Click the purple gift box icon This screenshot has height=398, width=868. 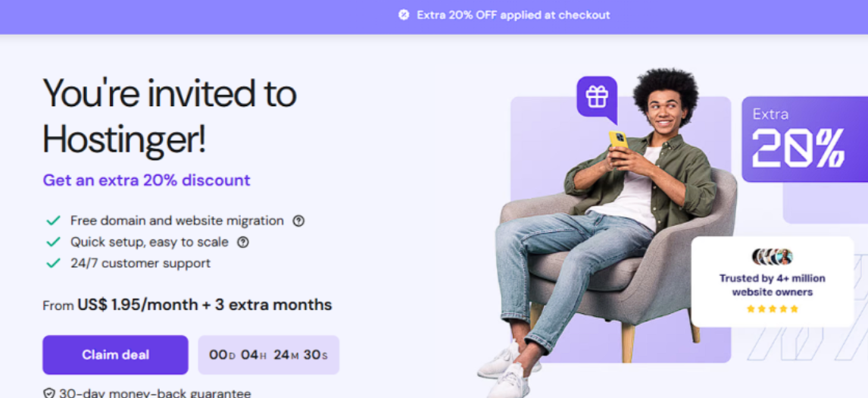tap(597, 96)
